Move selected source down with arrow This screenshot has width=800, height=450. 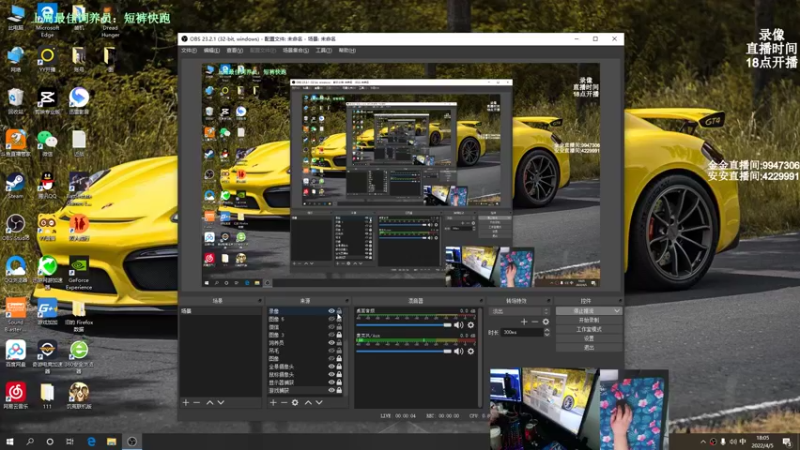[320, 402]
